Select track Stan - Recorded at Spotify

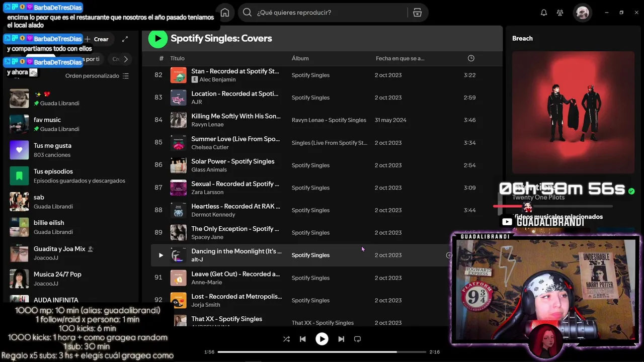point(235,71)
